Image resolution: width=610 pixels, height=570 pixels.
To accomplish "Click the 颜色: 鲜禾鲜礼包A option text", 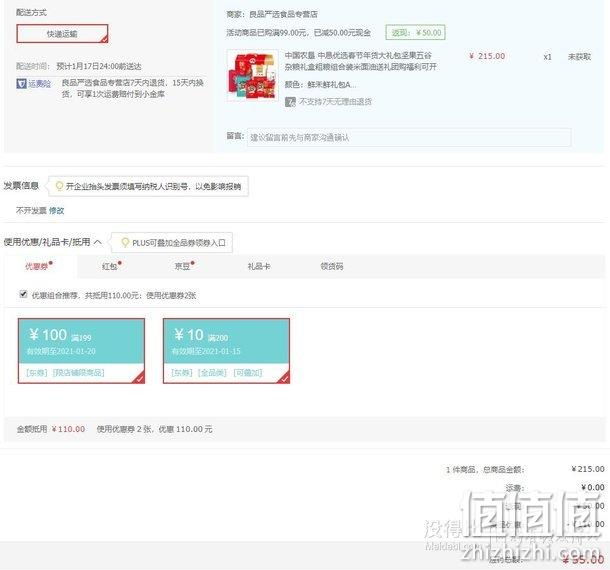I will tap(320, 84).
